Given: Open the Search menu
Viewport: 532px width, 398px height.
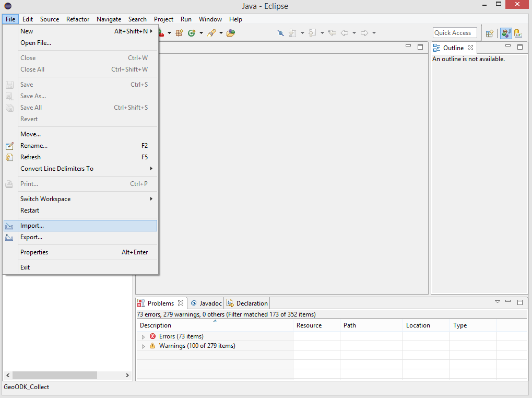Looking at the screenshot, I should point(137,19).
